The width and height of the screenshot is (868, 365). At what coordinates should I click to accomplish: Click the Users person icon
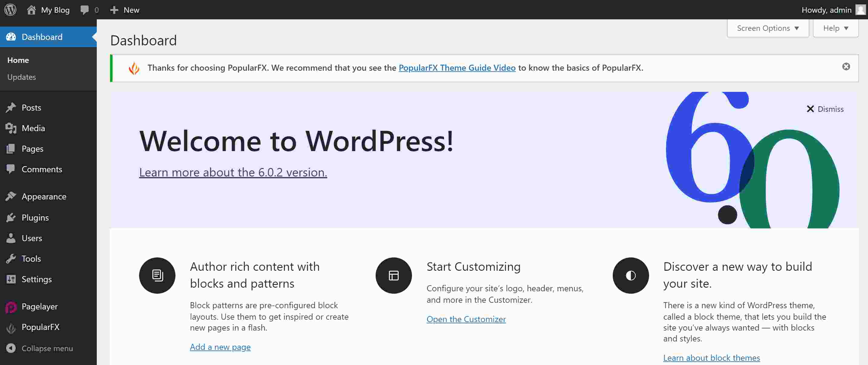[11, 238]
